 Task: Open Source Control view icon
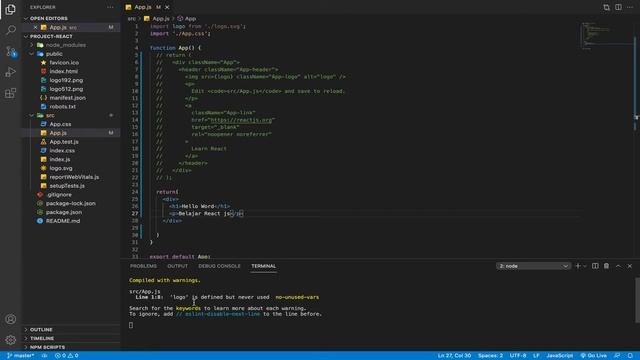11,51
